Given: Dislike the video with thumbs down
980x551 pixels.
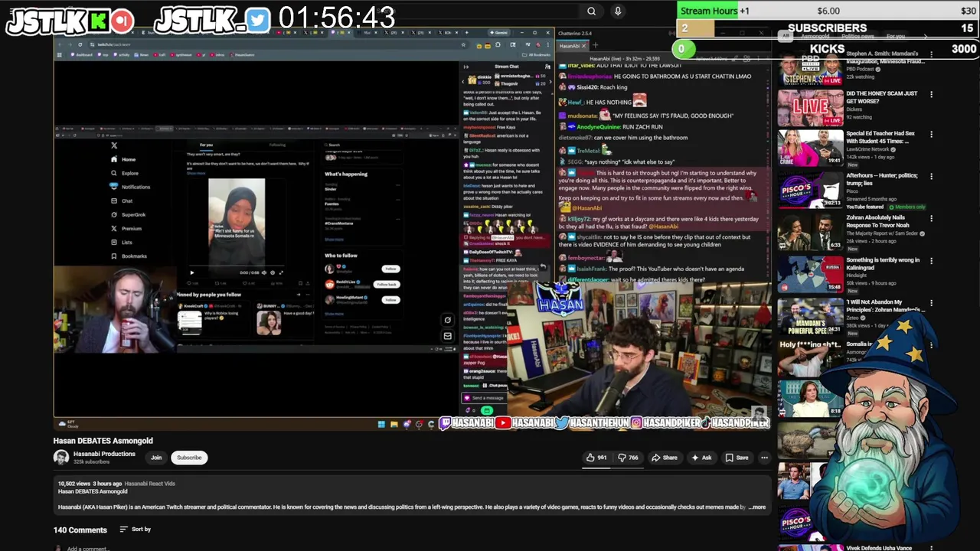Looking at the screenshot, I should [x=629, y=458].
